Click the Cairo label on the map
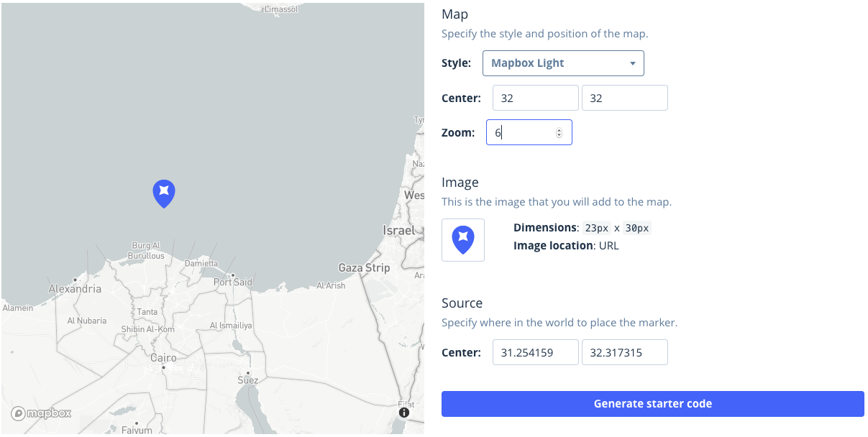The width and height of the screenshot is (868, 437). (x=164, y=358)
